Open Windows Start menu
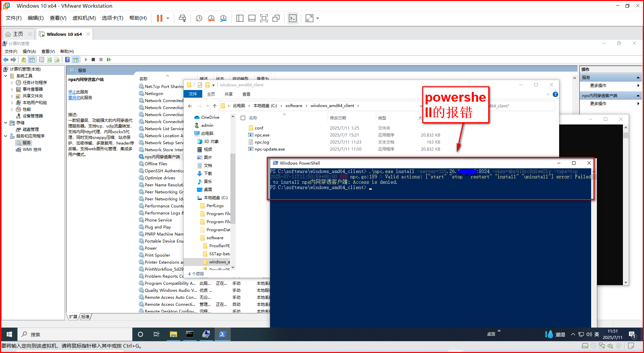644x353 pixels. (x=9, y=334)
